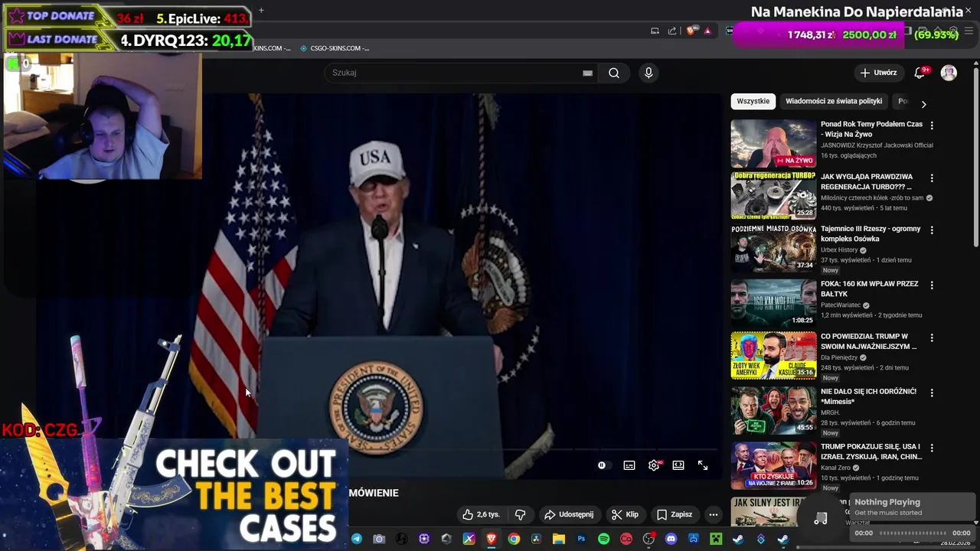The width and height of the screenshot is (980, 551).
Task: Open the Dla Pieniędzy channel name
Action: click(839, 357)
